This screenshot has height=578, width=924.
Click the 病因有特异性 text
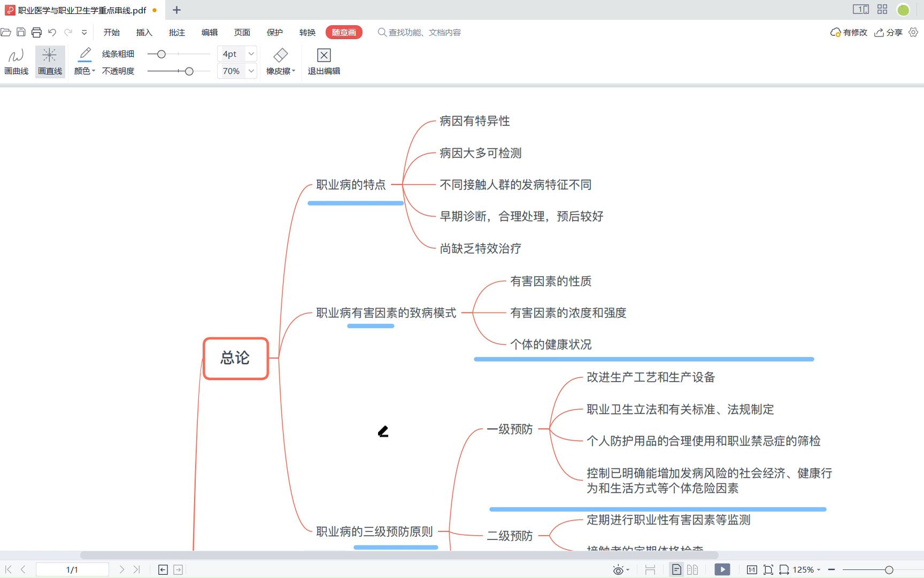pos(475,121)
